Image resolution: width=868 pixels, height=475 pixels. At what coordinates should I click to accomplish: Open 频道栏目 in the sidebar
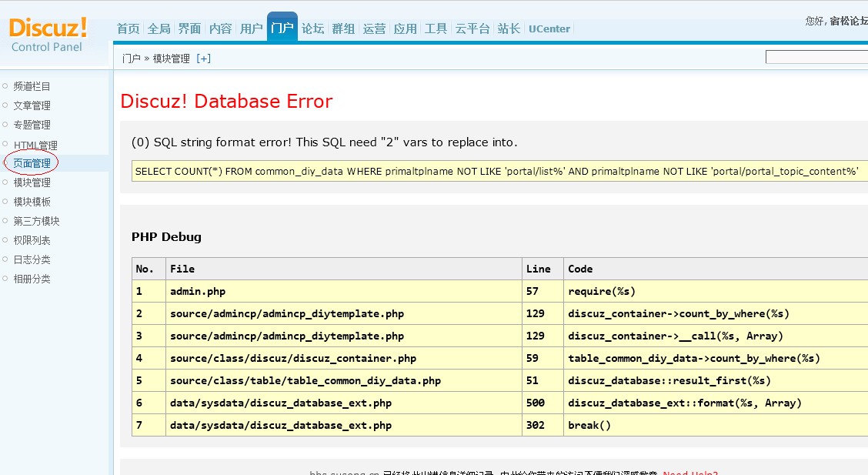pos(32,86)
